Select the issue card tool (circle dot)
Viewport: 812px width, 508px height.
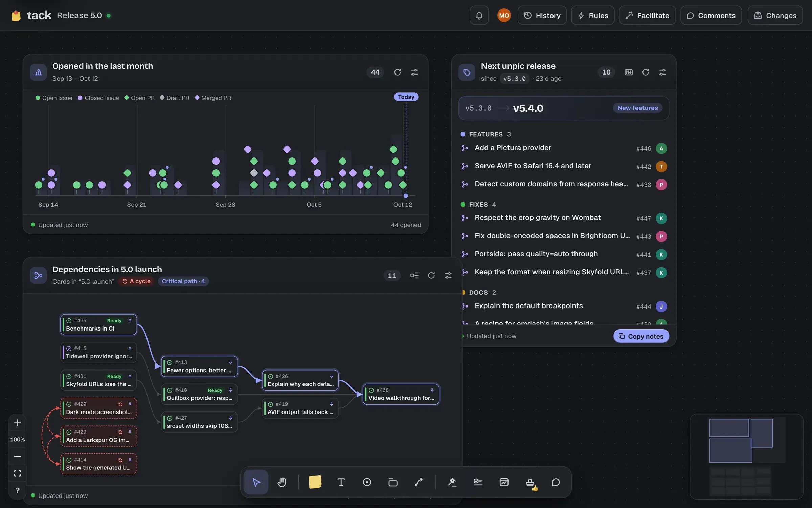tap(367, 482)
